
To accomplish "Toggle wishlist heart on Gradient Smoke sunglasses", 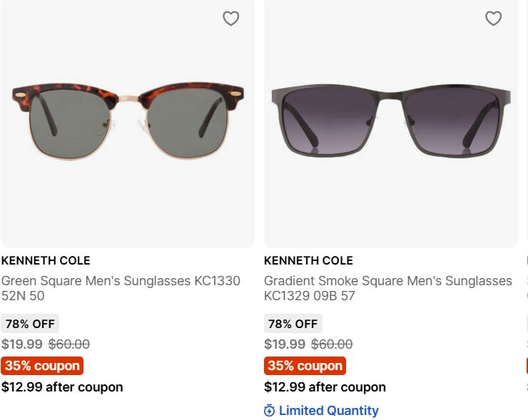I will tap(493, 19).
